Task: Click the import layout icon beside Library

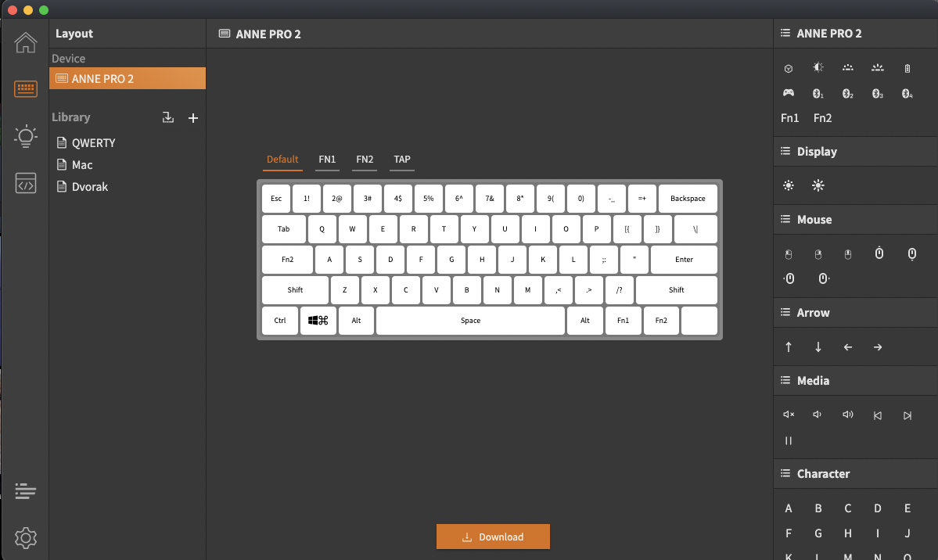Action: [x=168, y=118]
